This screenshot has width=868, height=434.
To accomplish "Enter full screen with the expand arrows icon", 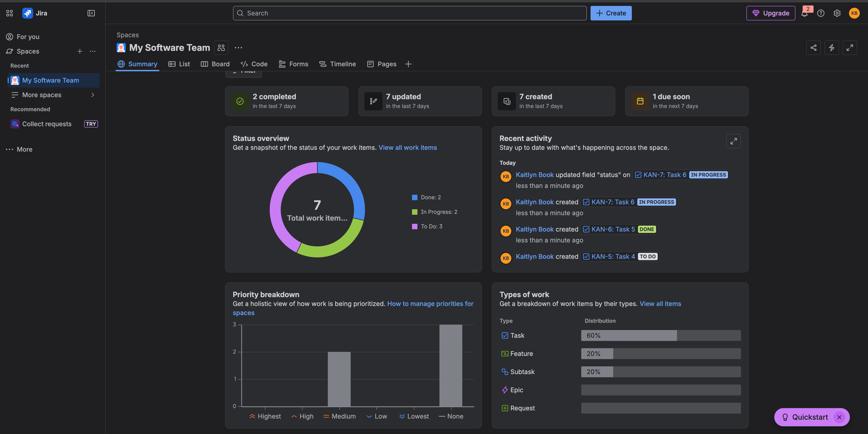I will [x=849, y=47].
